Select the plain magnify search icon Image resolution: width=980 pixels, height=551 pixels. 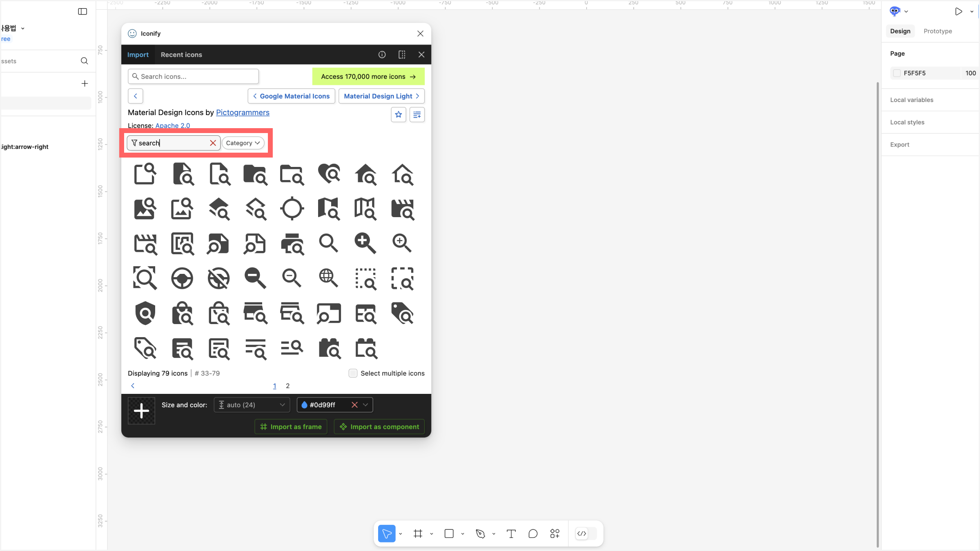[328, 243]
